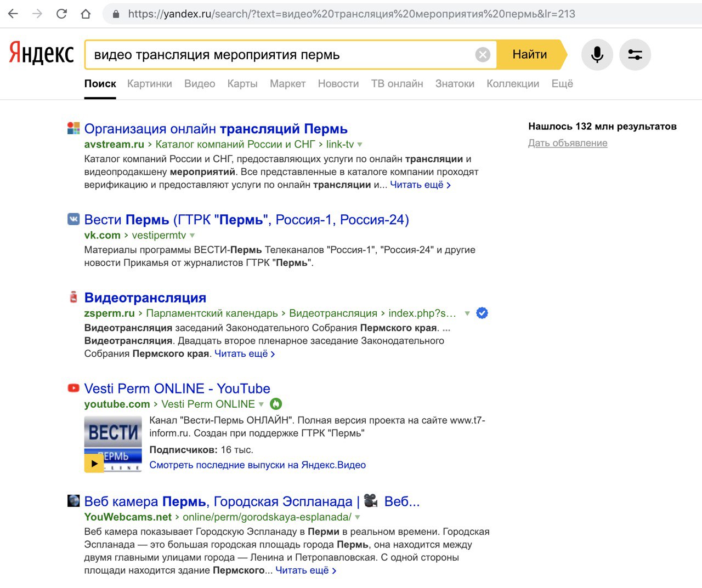702x588 pixels.
Task: Switch to the Новости tab
Action: 338,83
